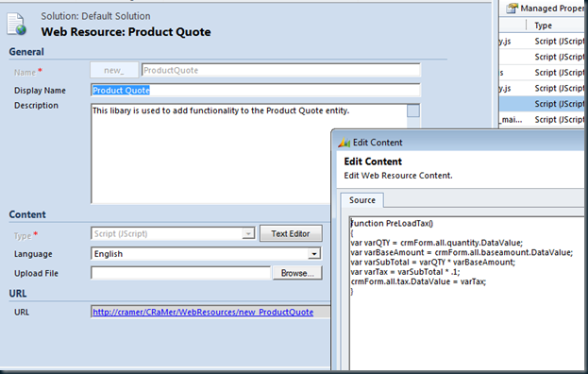
Task: Click the Type column header in grid
Action: 543,25
